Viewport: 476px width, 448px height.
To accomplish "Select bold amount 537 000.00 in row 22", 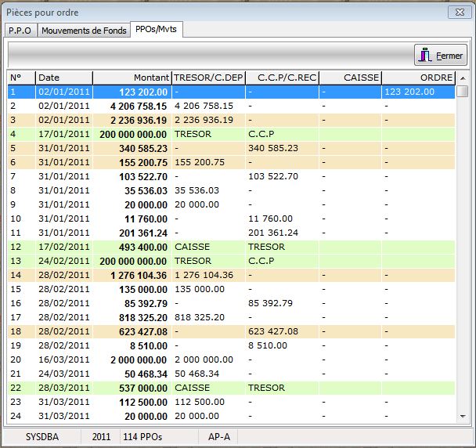I will pos(143,388).
